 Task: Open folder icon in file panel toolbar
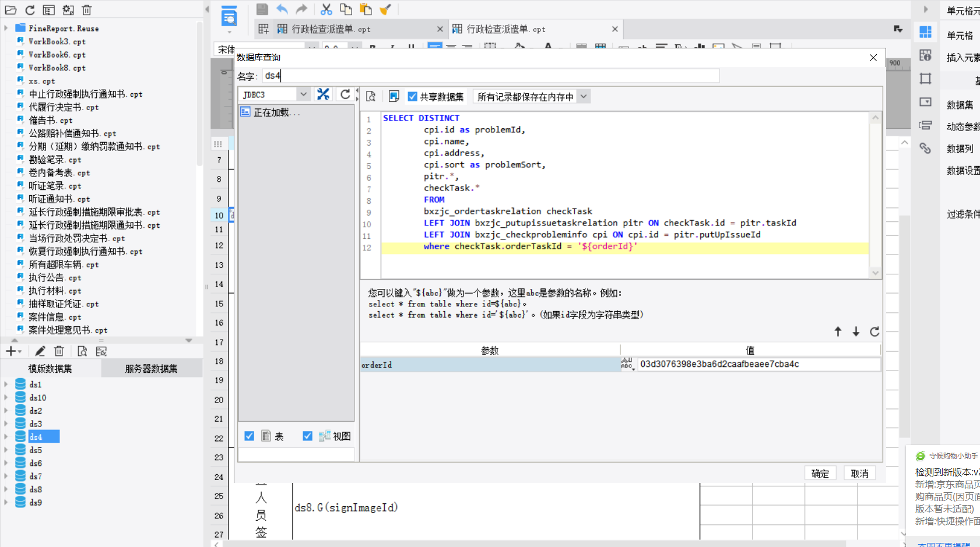[x=10, y=10]
